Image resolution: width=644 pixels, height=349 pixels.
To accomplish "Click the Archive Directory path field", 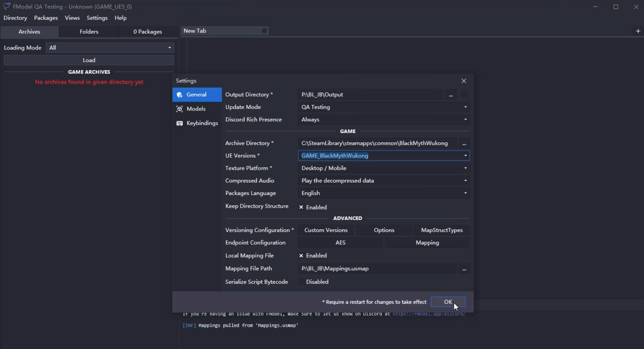I will click(x=377, y=143).
